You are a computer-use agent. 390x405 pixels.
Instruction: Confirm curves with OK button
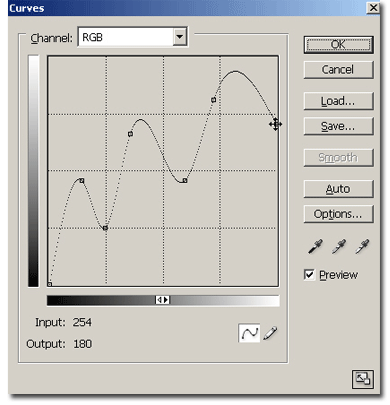pyautogui.click(x=338, y=45)
